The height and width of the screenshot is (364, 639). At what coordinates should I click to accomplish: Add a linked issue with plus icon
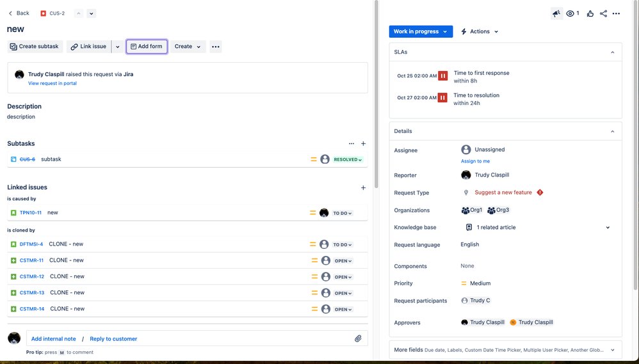coord(363,187)
